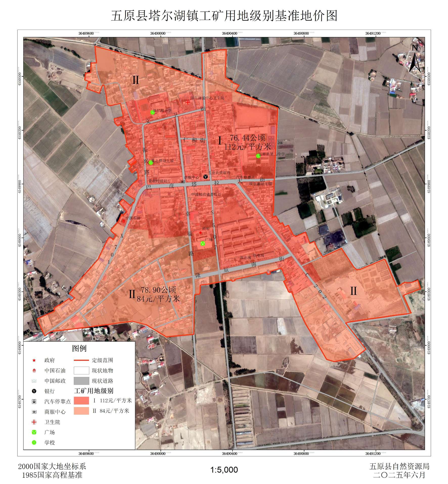Select the red cross marker at 塔尔湖镇中心卫生院

188,102
